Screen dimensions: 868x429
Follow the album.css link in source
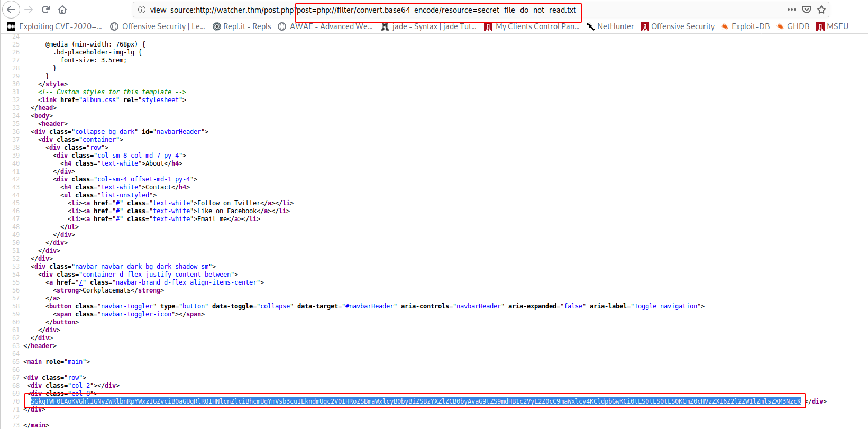click(x=99, y=100)
